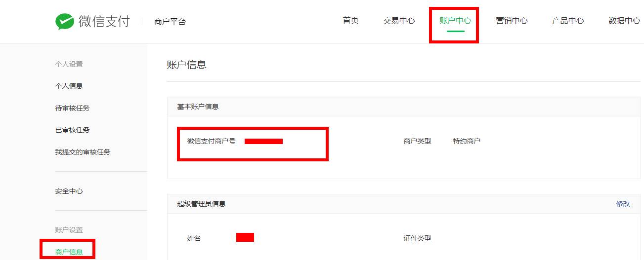Go to 交易中心 in top navigation
Image resolution: width=644 pixels, height=260 pixels.
pyautogui.click(x=399, y=21)
